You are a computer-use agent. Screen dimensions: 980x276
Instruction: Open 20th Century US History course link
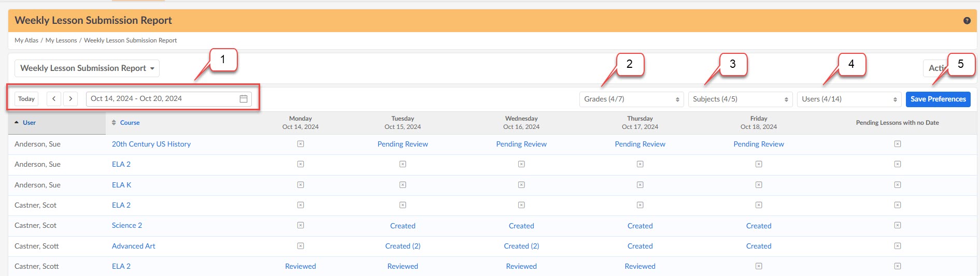click(x=151, y=144)
